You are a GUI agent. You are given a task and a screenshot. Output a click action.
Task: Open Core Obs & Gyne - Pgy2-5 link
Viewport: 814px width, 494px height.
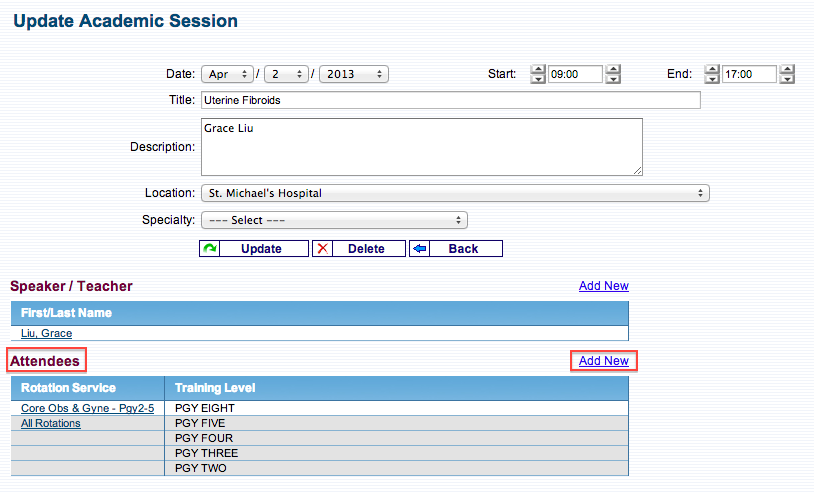tap(87, 409)
